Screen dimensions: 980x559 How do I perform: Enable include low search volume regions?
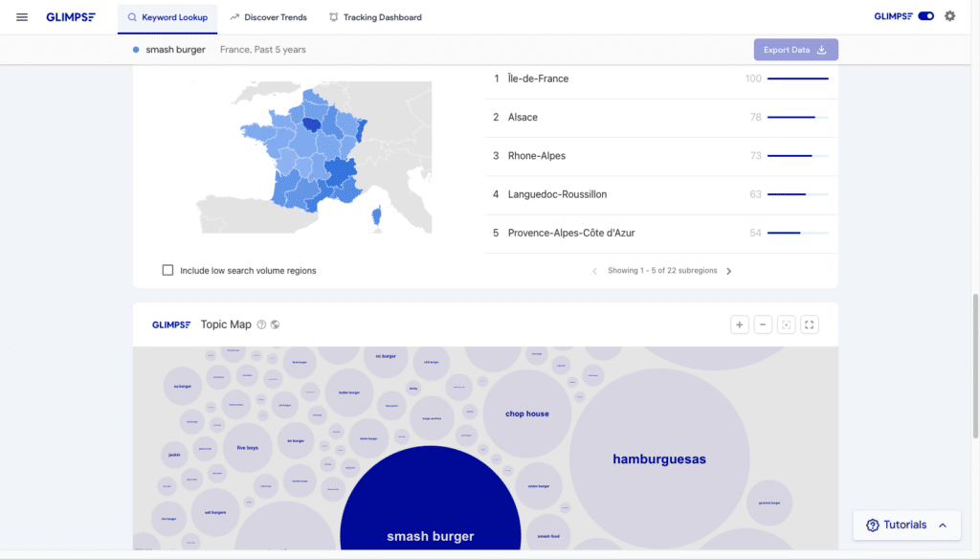[x=167, y=270]
